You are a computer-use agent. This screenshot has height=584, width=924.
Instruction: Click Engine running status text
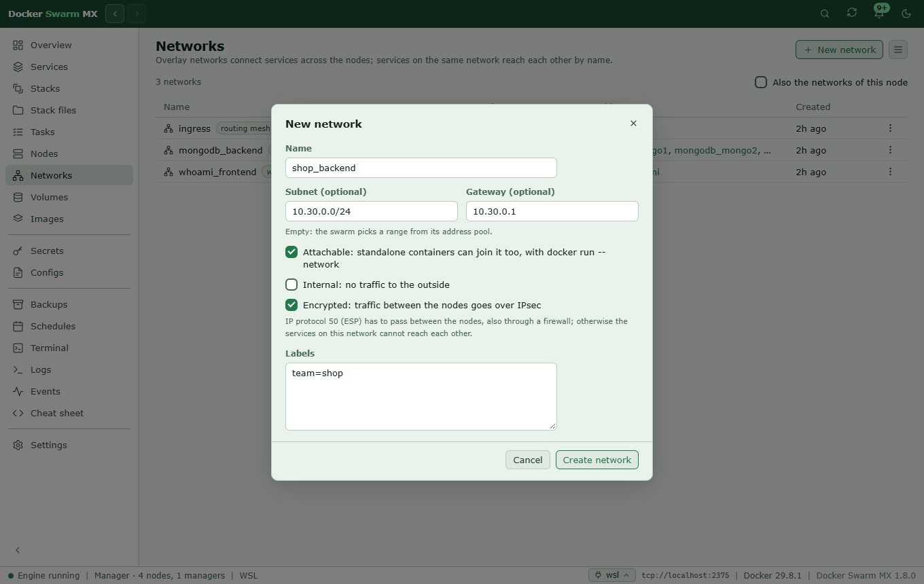[x=48, y=575]
